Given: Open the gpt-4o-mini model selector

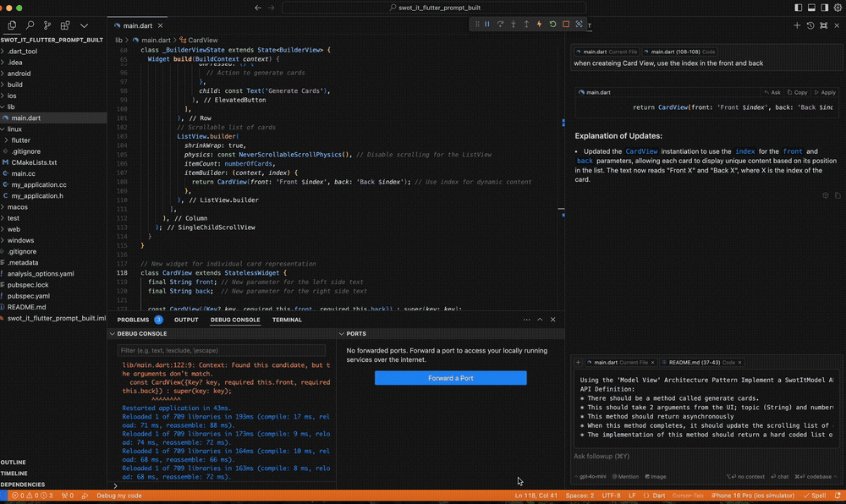Looking at the screenshot, I should (x=591, y=476).
